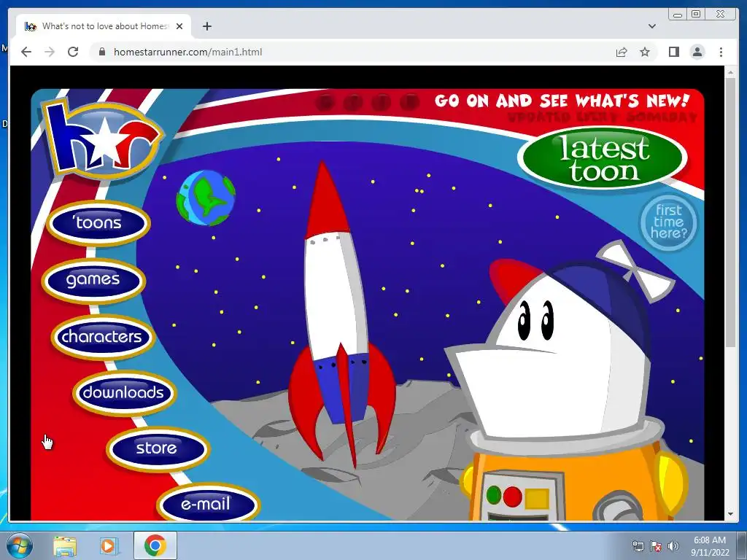Go to the characters page
The image size is (747, 560).
[102, 337]
